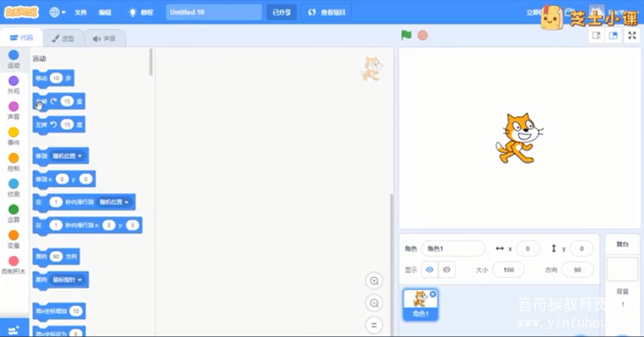Select the 控制 block category
The width and height of the screenshot is (644, 337).
point(14,162)
